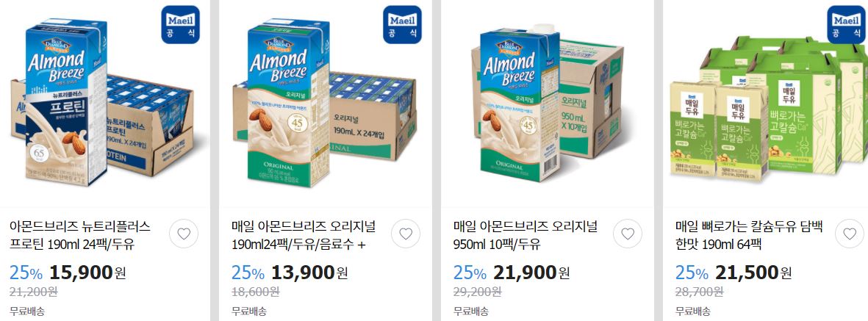Click the 21,900원 price text
Image resolution: width=868 pixels, height=321 pixels.
pos(532,273)
